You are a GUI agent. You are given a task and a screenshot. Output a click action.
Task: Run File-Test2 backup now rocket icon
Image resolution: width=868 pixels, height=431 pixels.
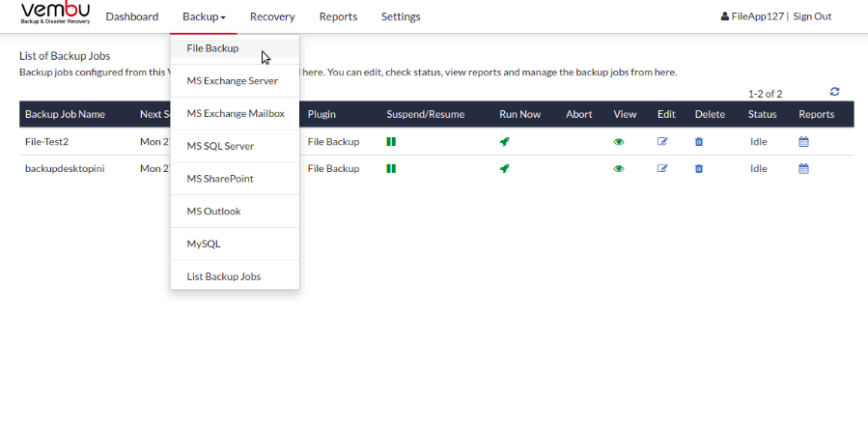point(504,142)
